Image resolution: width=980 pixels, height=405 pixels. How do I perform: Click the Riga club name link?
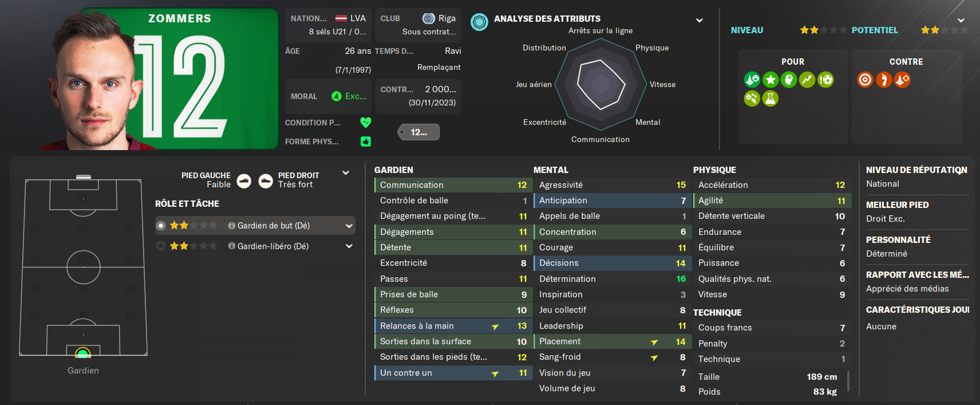447,18
